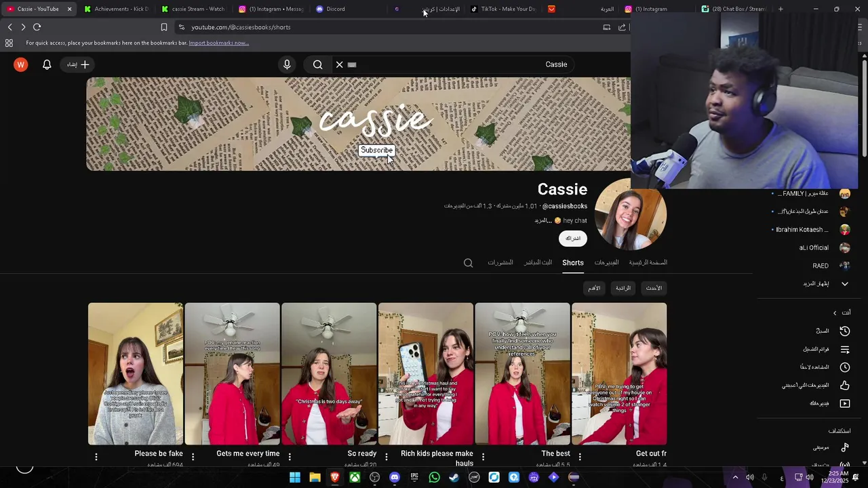Select the Popular (الرائجة) filter chip
This screenshot has width=868, height=488.
(623, 288)
